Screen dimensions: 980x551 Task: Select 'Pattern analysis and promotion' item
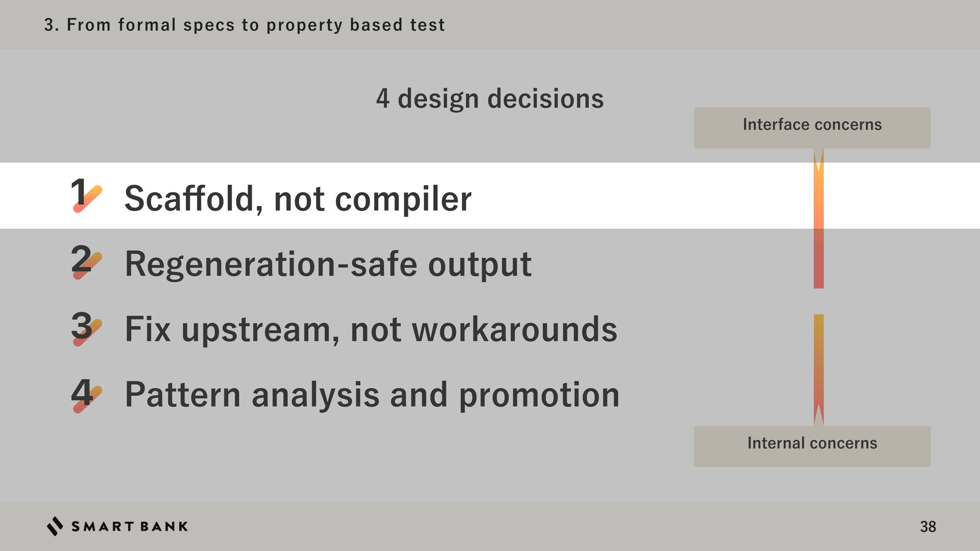[x=372, y=395]
